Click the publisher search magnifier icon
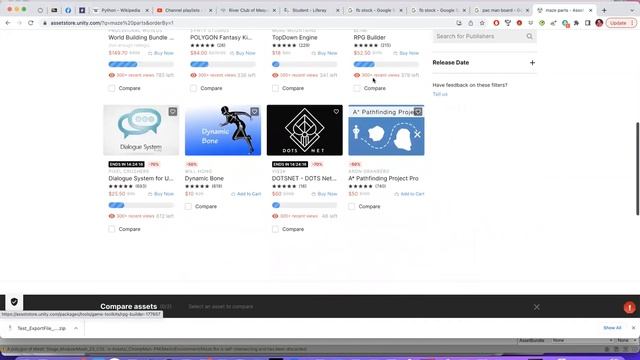The image size is (640, 360). pos(529,36)
